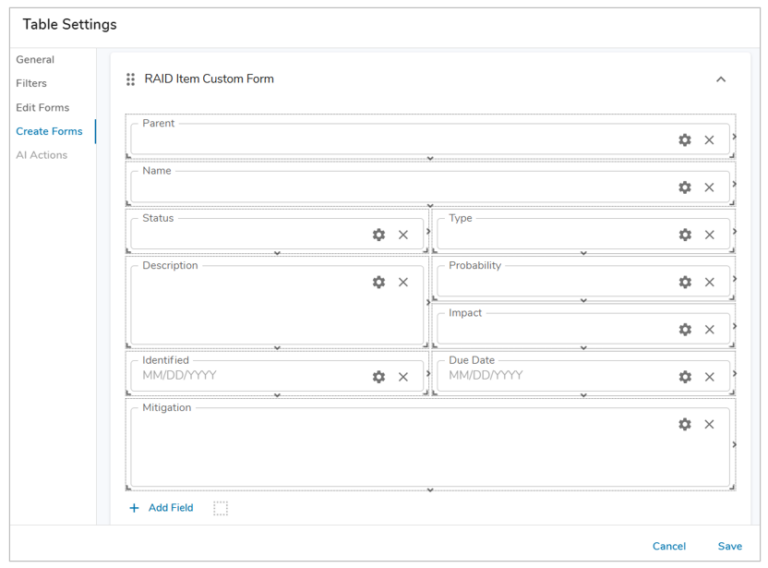The width and height of the screenshot is (768, 568).
Task: Cancel the table settings changes
Action: click(669, 546)
